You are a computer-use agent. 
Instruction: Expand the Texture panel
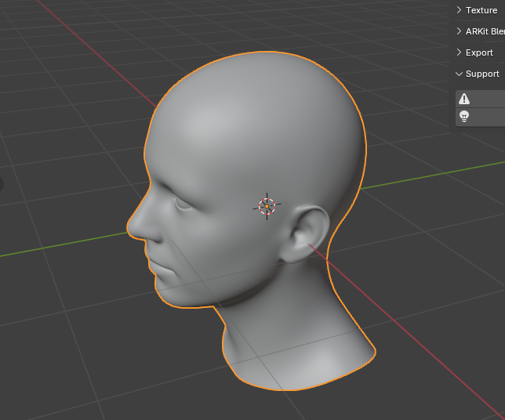coord(481,10)
